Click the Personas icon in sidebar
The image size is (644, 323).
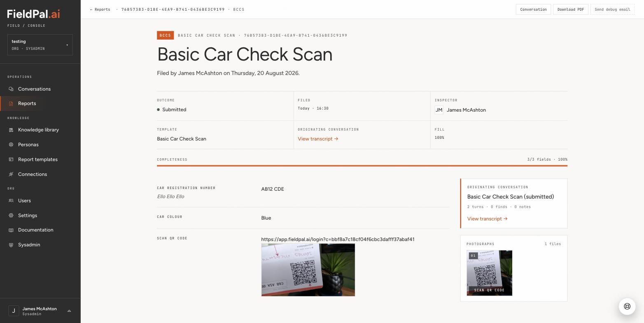pos(11,145)
